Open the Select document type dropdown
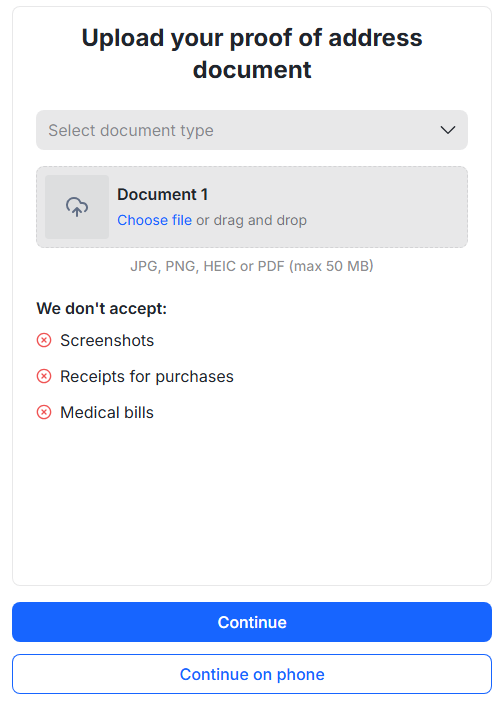Screen dimensions: 498x706 tap(252, 130)
